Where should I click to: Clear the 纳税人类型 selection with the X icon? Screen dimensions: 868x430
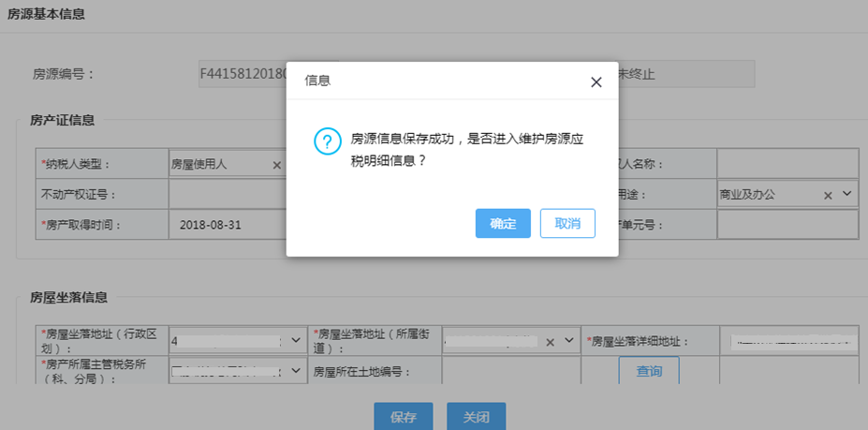[277, 165]
